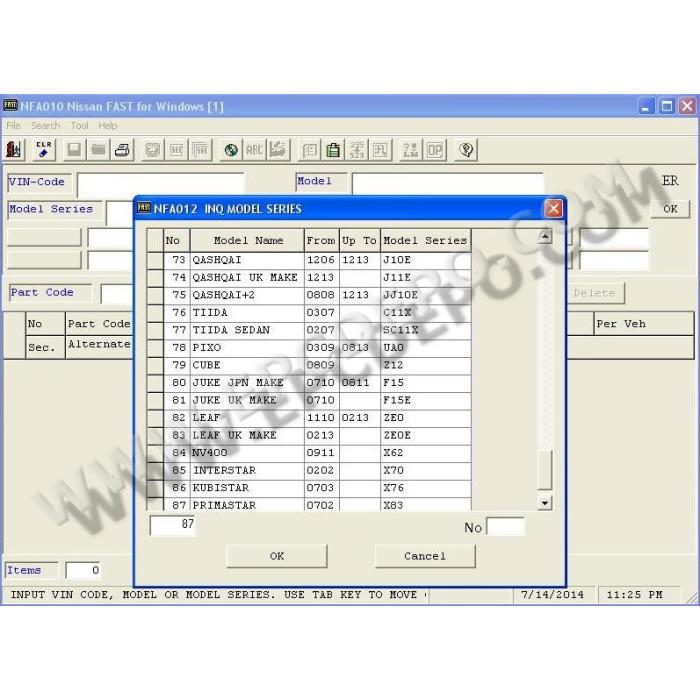
Task: Select row 78 PIXO
Action: [309, 347]
